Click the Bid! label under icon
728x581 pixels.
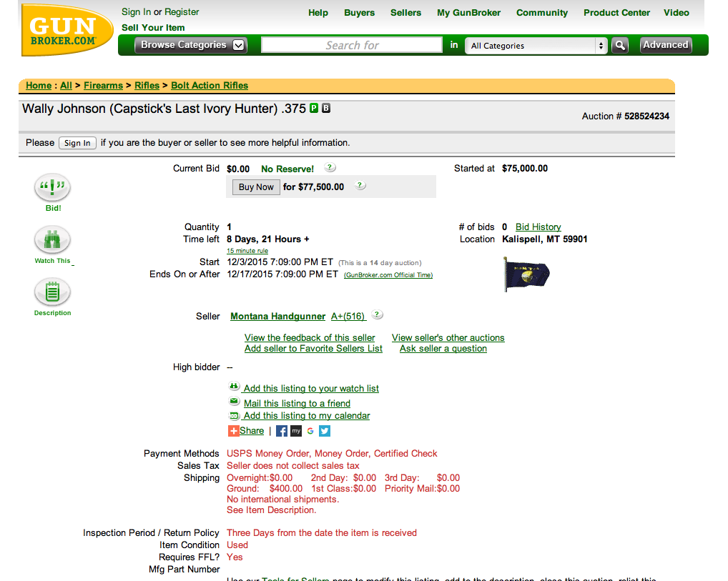54,209
